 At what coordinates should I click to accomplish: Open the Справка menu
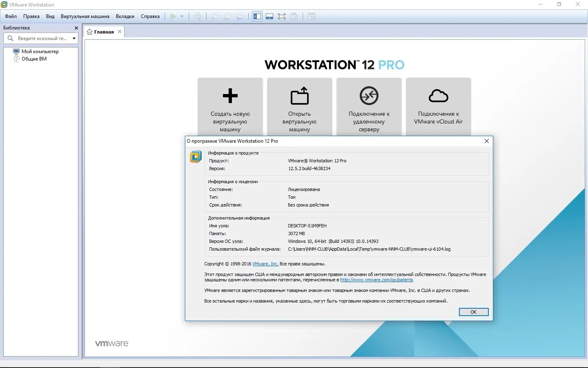(x=150, y=16)
